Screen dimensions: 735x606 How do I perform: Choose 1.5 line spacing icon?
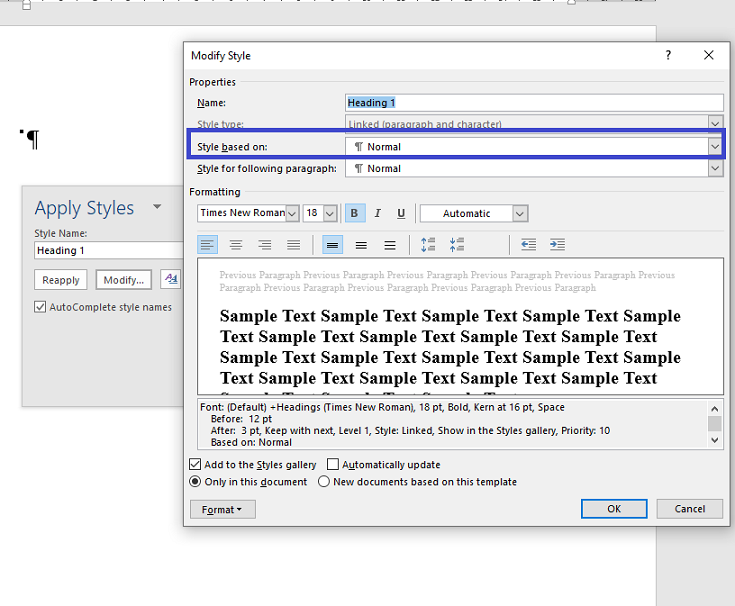click(x=361, y=245)
